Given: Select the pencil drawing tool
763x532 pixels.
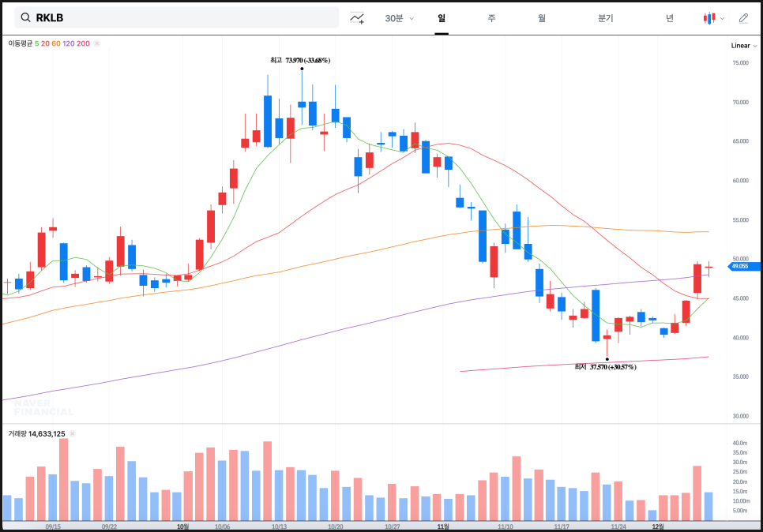Looking at the screenshot, I should tap(743, 18).
